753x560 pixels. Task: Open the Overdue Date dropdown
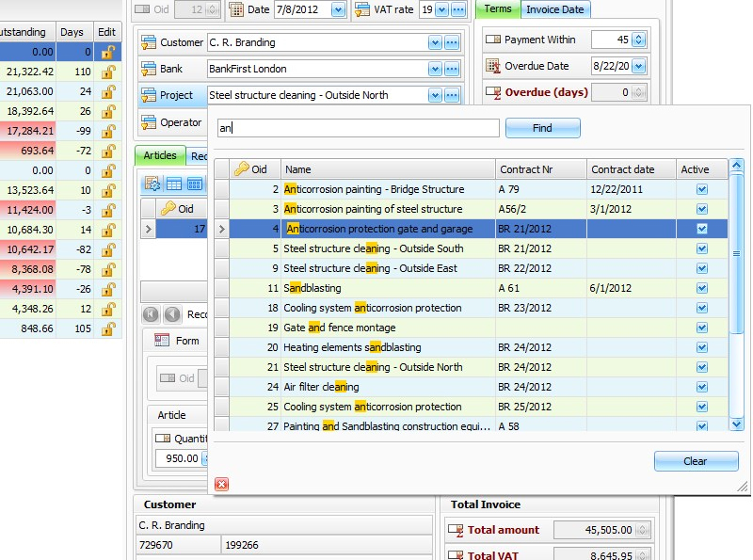click(x=636, y=66)
